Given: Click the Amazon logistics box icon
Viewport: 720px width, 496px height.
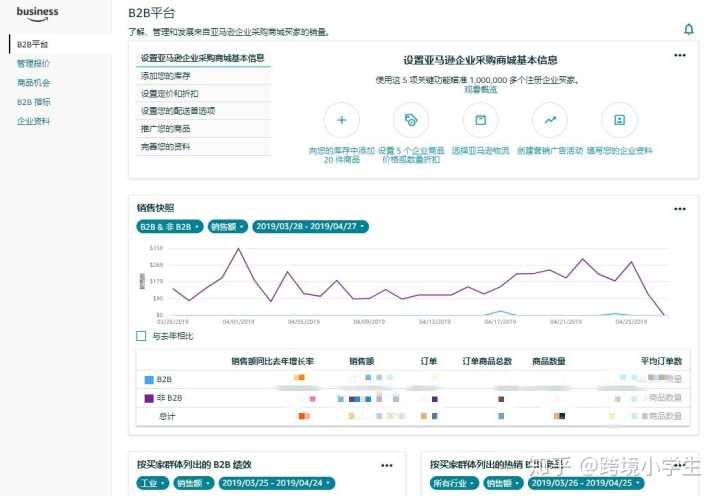Looking at the screenshot, I should pyautogui.click(x=480, y=120).
